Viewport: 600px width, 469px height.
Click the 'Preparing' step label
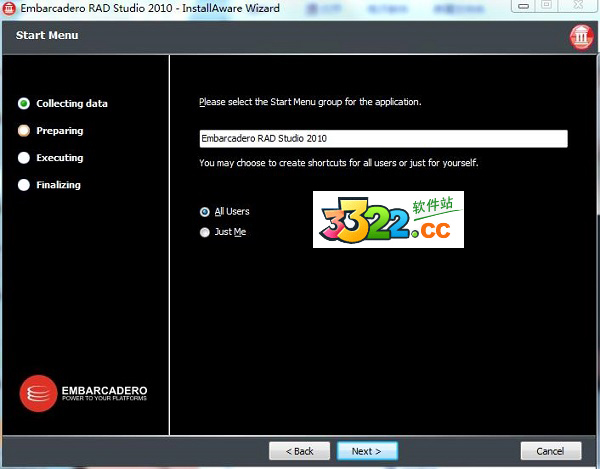[x=60, y=131]
